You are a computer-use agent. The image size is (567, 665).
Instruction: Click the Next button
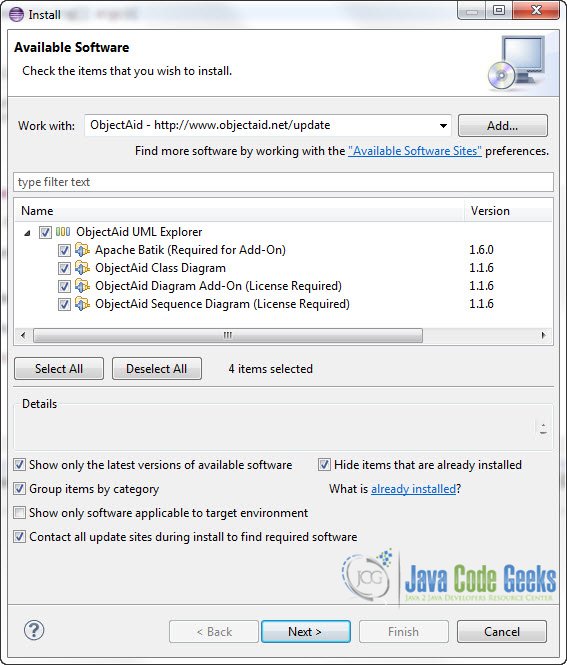306,631
